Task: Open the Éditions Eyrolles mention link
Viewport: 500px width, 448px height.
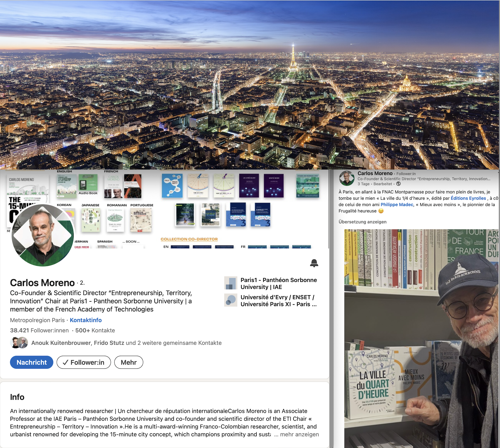Action: (468, 198)
